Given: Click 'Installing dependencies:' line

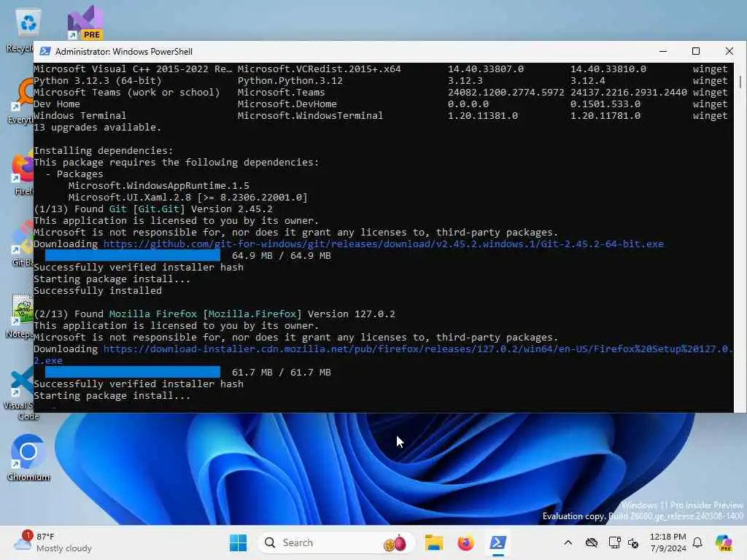Looking at the screenshot, I should (x=104, y=151).
